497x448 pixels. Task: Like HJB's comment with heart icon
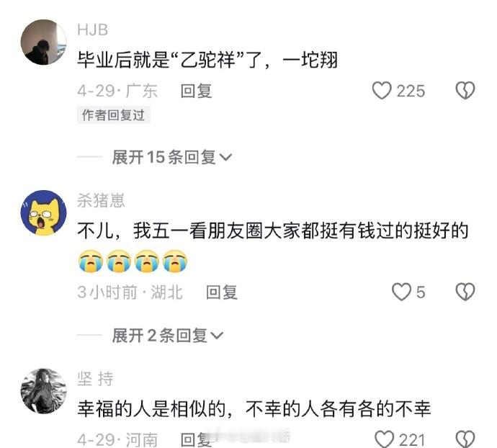click(382, 91)
